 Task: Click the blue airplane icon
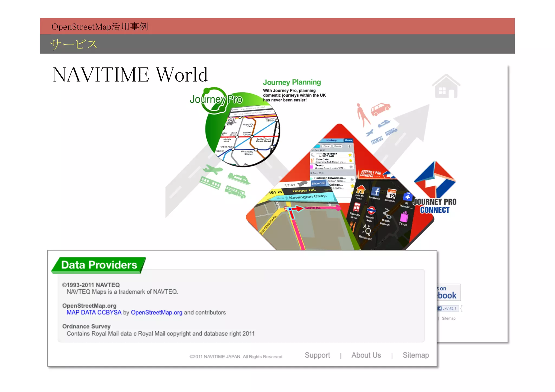tap(369, 133)
